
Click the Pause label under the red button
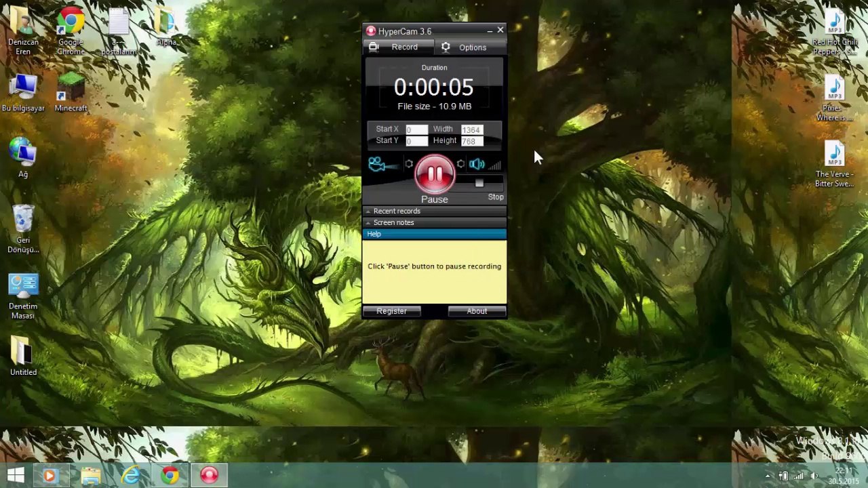click(435, 199)
